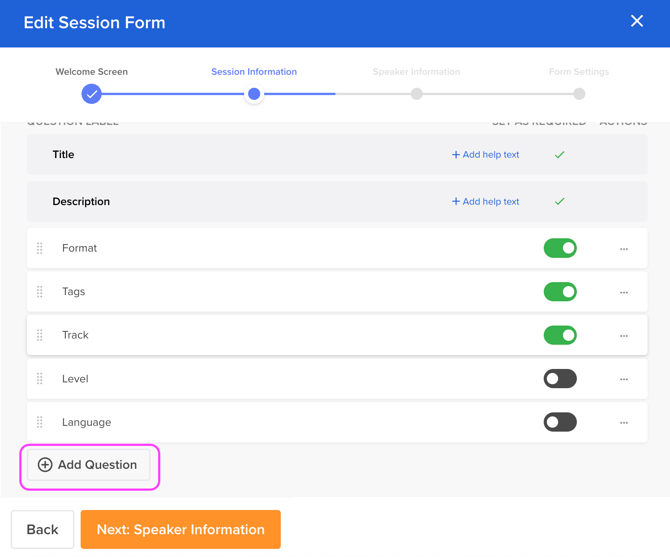Viewport: 670px width, 557px height.
Task: Close the Edit Session Form dialog
Action: [x=637, y=21]
